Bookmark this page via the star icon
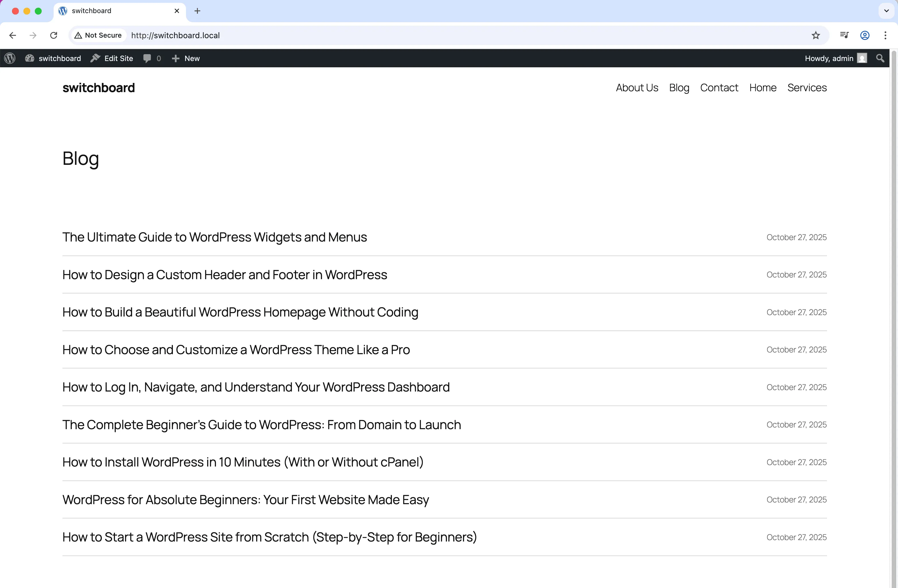 (x=816, y=35)
